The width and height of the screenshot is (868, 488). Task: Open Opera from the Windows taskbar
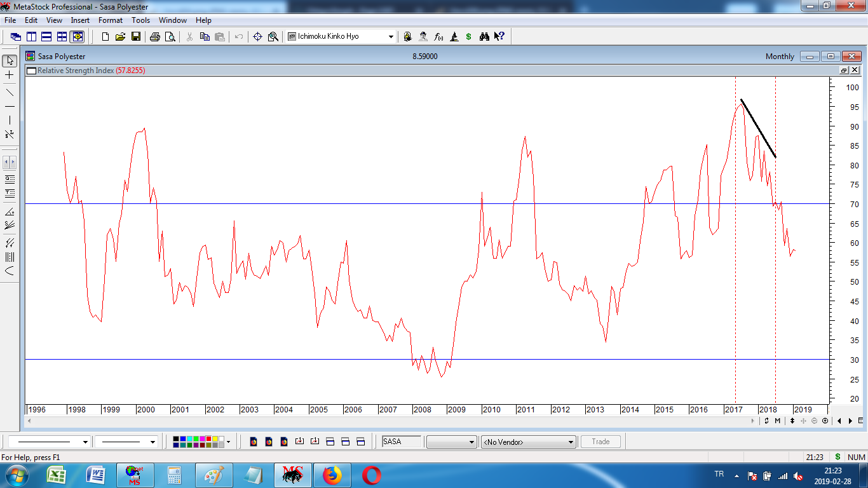coord(372,475)
